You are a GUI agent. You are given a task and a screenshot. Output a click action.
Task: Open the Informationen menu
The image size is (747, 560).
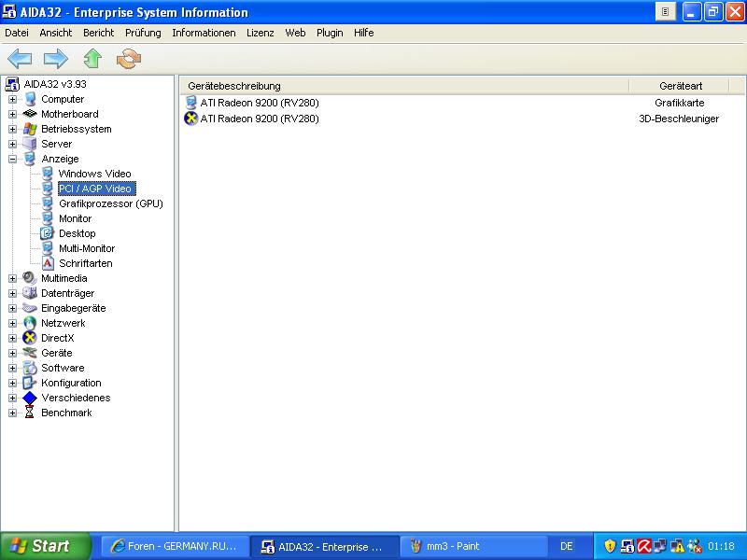tap(204, 33)
